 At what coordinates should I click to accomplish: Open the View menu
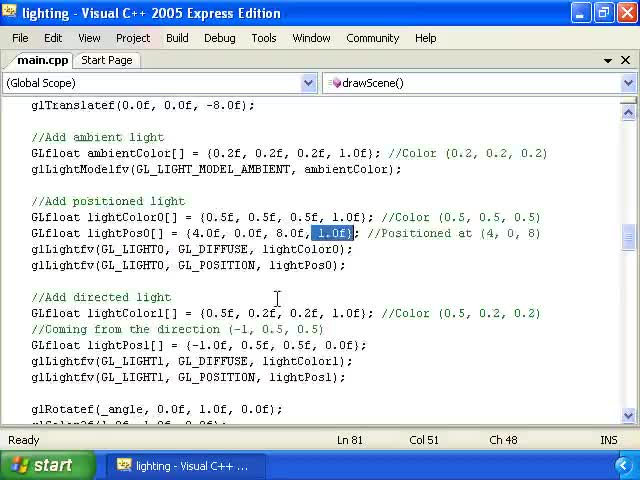click(89, 38)
